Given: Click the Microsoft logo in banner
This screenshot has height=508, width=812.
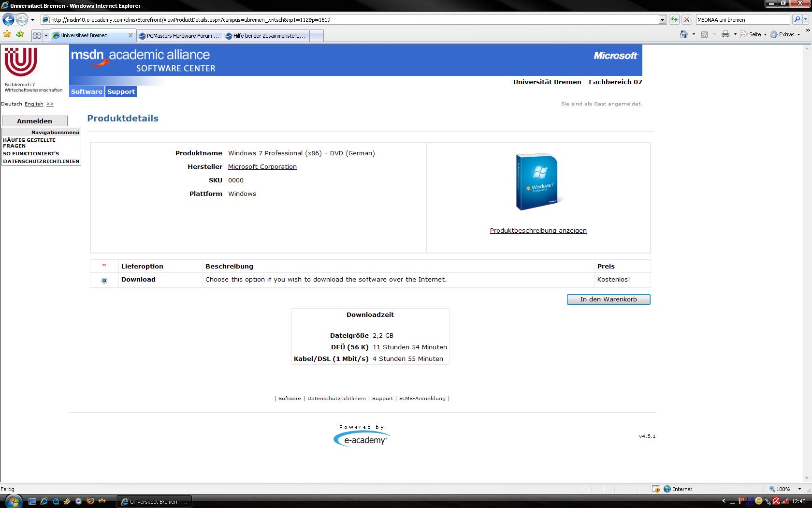Looking at the screenshot, I should click(x=615, y=56).
